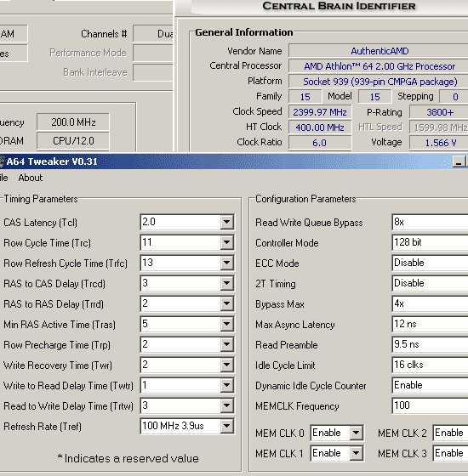The image size is (468, 476).
Task: Click the CPU/12.0 DRAM divider field
Action: 73,141
